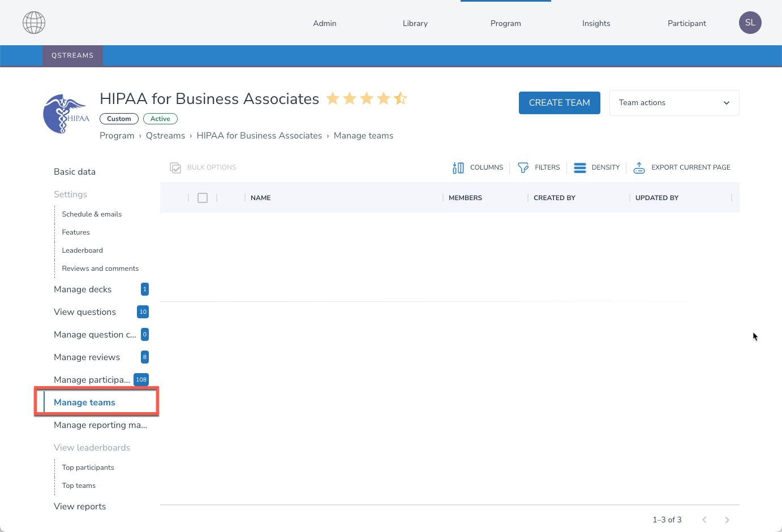Screen dimensions: 782x532
Task: Open Reviews and comments settings
Action: click(x=100, y=269)
